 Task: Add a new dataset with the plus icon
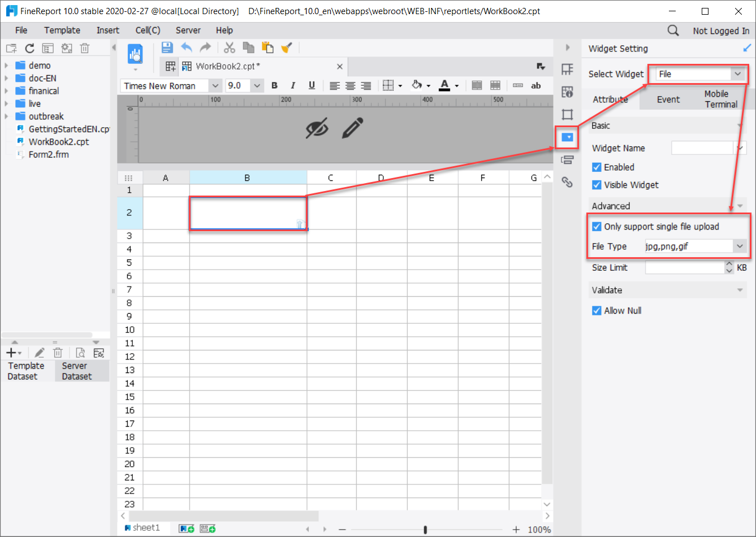pos(10,352)
